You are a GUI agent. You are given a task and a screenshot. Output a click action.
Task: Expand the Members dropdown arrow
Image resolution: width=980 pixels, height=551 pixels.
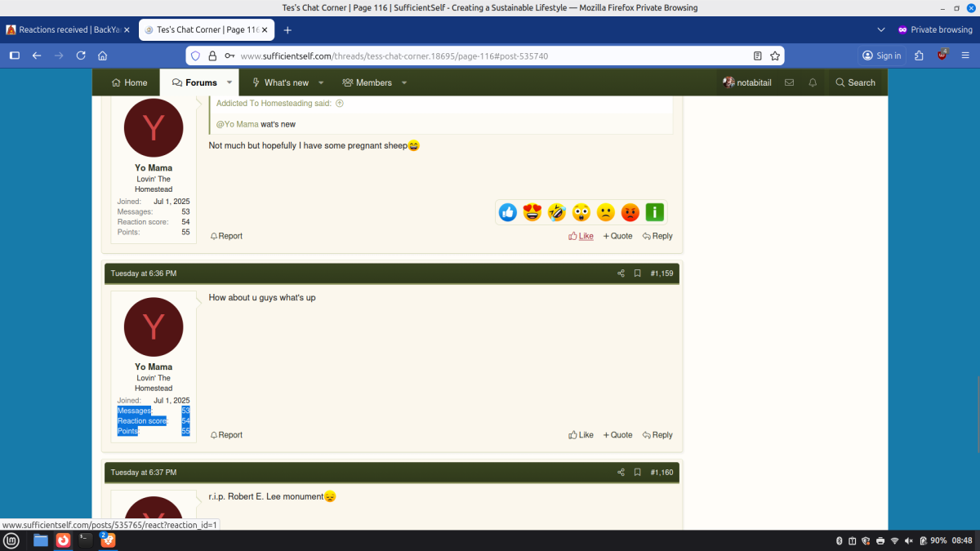[x=404, y=82]
